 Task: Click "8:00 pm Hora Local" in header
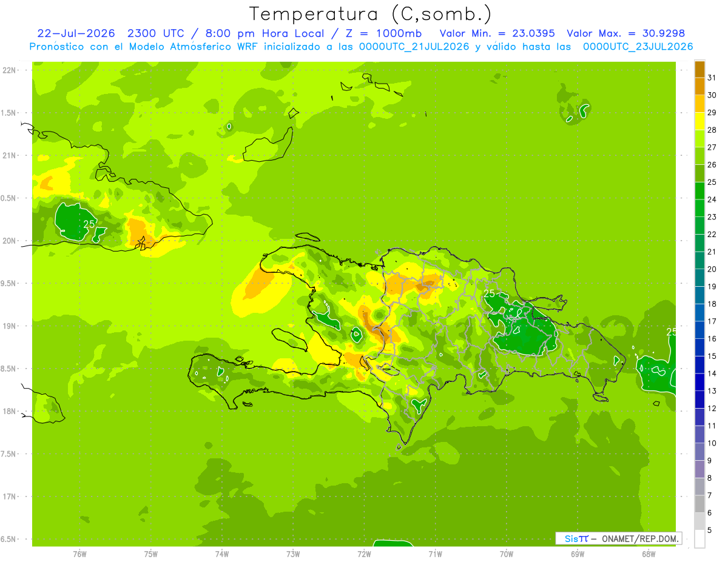click(x=265, y=33)
